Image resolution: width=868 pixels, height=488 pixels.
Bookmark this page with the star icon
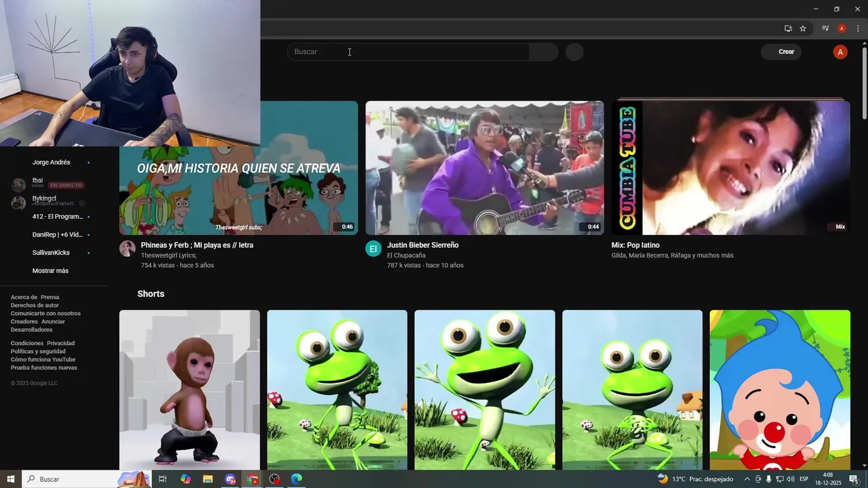coord(803,28)
